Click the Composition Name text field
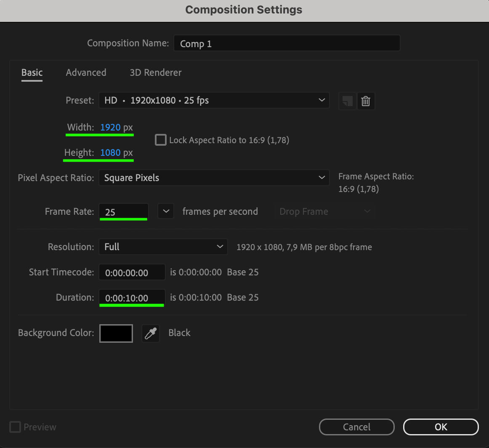 point(287,43)
